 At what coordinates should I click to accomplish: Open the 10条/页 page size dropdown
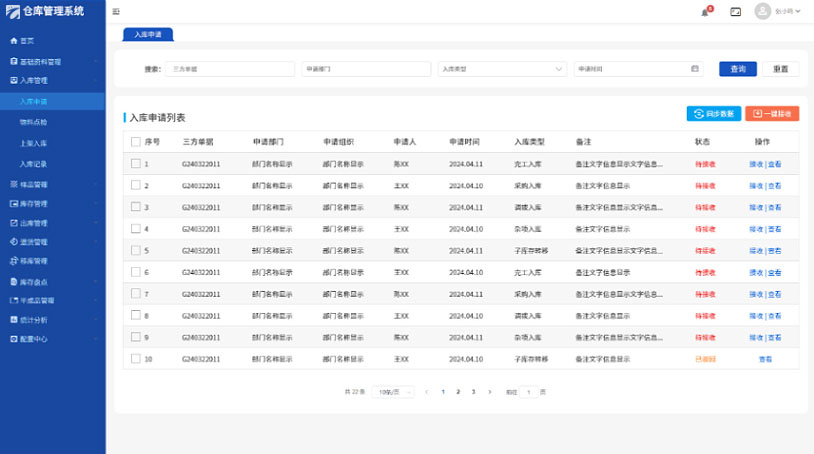[393, 392]
